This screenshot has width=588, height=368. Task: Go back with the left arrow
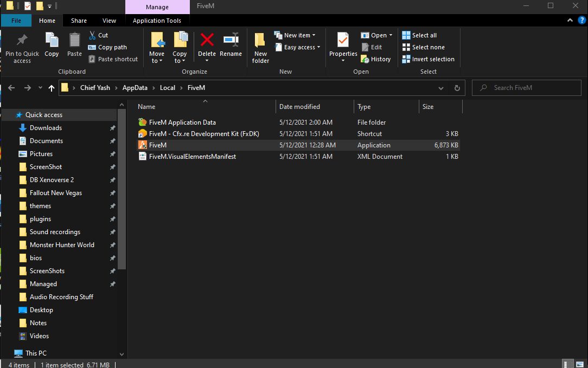[x=11, y=88]
